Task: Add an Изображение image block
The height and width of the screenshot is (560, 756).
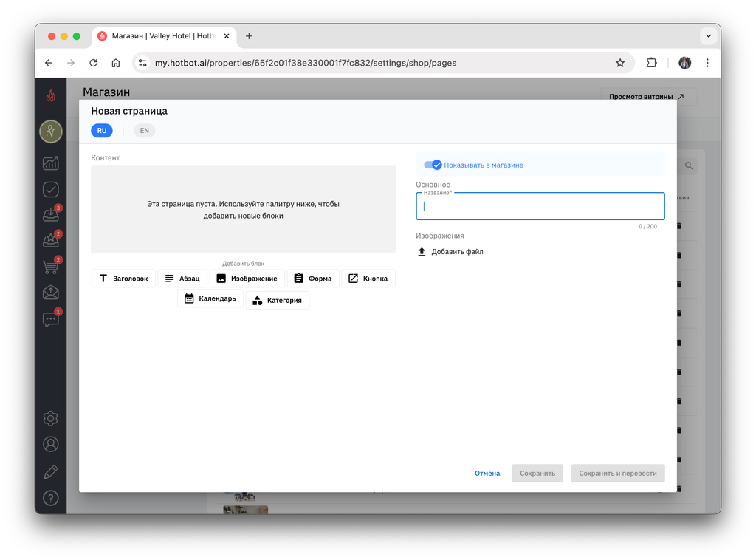Action: tap(247, 279)
